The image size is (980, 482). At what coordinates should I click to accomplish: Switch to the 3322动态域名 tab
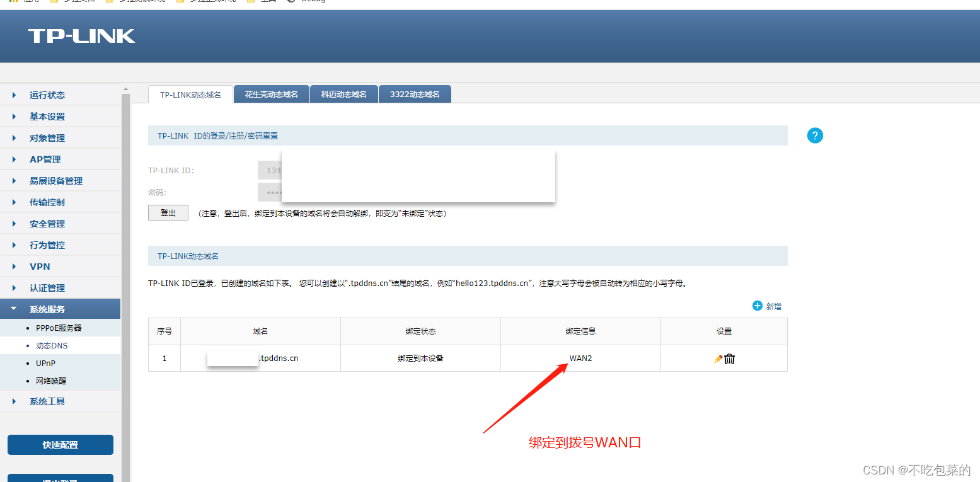pos(415,95)
